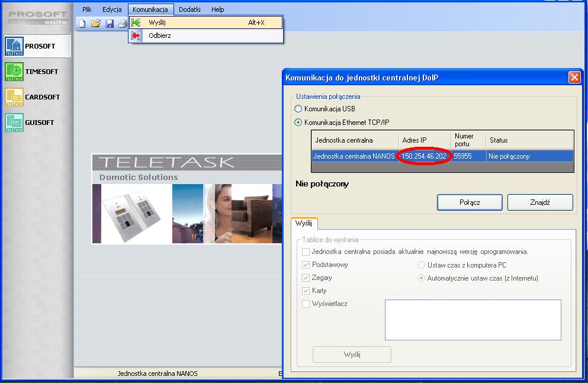Click the empty log text box
Image resolution: width=588 pixels, height=383 pixels.
pos(473,320)
